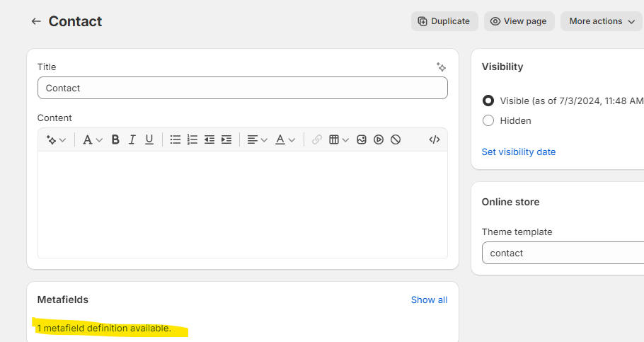Click the Set visibility date link

point(519,152)
